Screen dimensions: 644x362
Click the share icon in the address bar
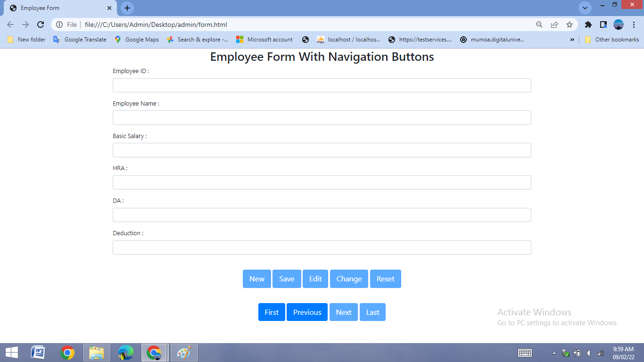tap(554, 25)
